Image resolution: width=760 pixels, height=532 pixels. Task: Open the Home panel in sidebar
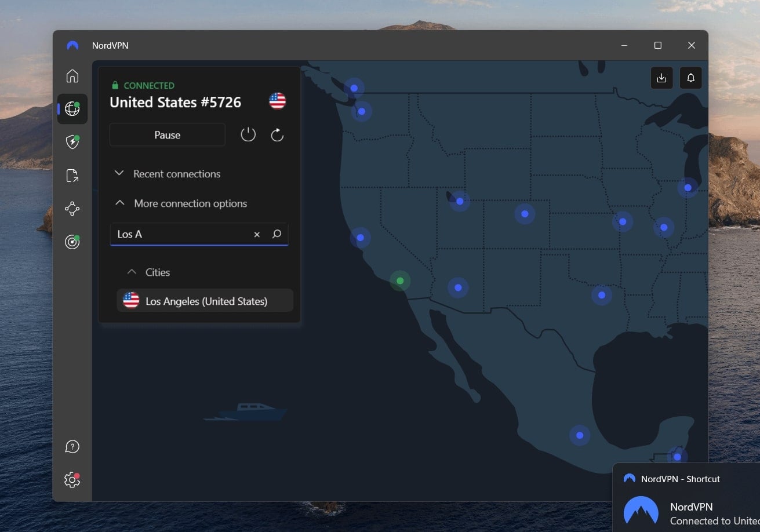72,75
